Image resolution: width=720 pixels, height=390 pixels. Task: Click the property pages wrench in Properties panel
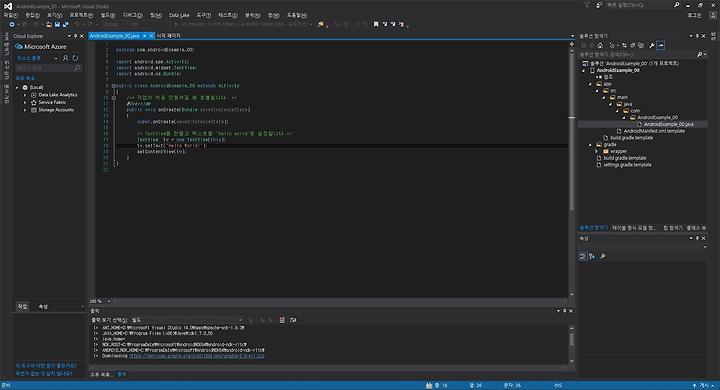(x=603, y=256)
